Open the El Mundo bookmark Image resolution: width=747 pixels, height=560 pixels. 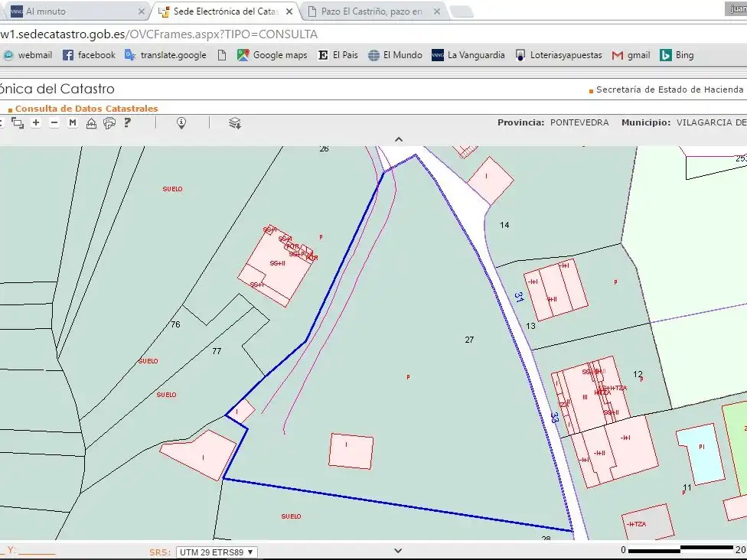tap(395, 55)
